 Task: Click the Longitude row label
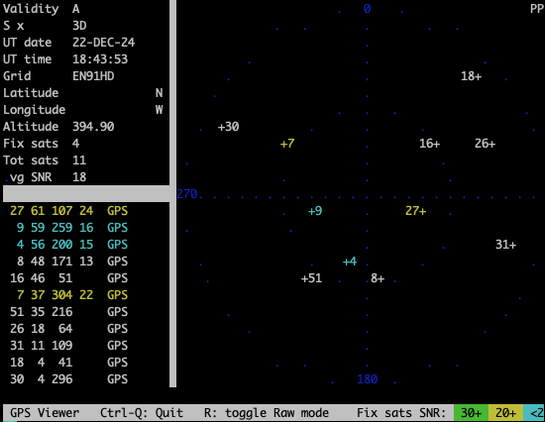pyautogui.click(x=34, y=109)
